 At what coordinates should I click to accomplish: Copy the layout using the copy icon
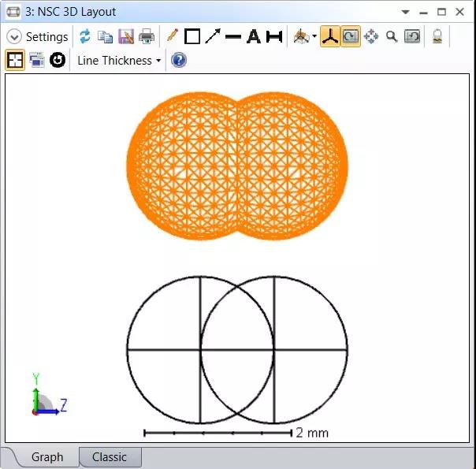tap(105, 36)
